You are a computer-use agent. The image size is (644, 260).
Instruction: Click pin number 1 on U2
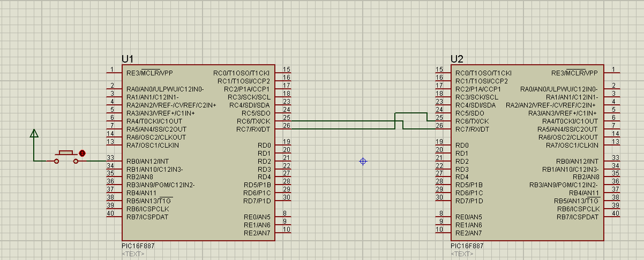click(613, 69)
